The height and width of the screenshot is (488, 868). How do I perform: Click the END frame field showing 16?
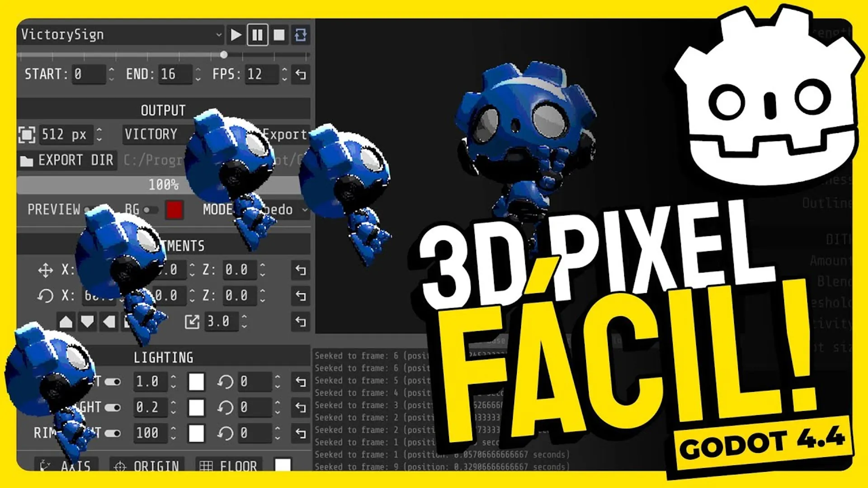(x=175, y=74)
